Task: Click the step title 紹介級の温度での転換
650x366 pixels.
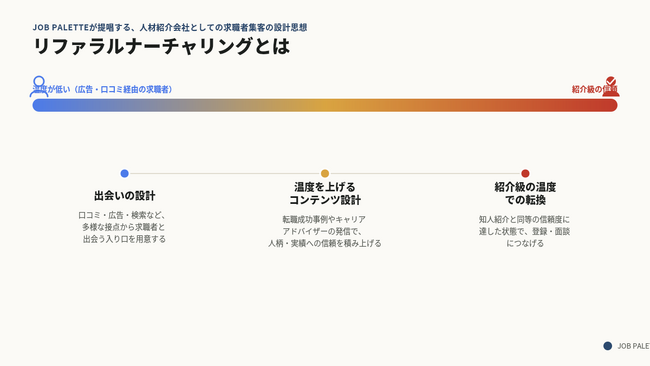Action: tap(525, 194)
